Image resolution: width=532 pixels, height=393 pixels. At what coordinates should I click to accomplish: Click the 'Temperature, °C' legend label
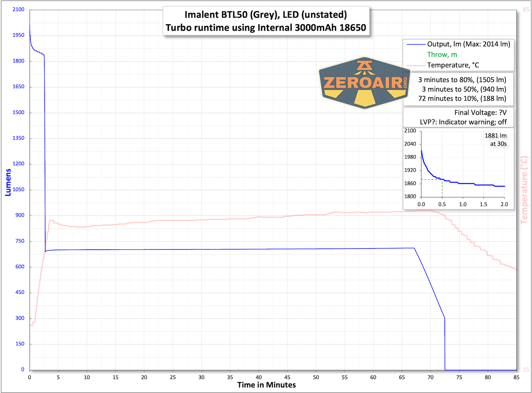coord(453,65)
